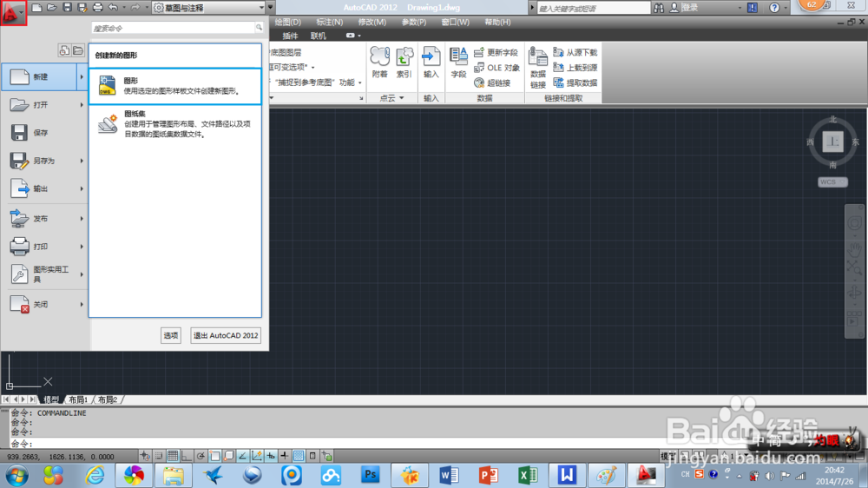This screenshot has height=488, width=868.
Task: Expand the 发布 submenu arrow
Action: pos(82,219)
